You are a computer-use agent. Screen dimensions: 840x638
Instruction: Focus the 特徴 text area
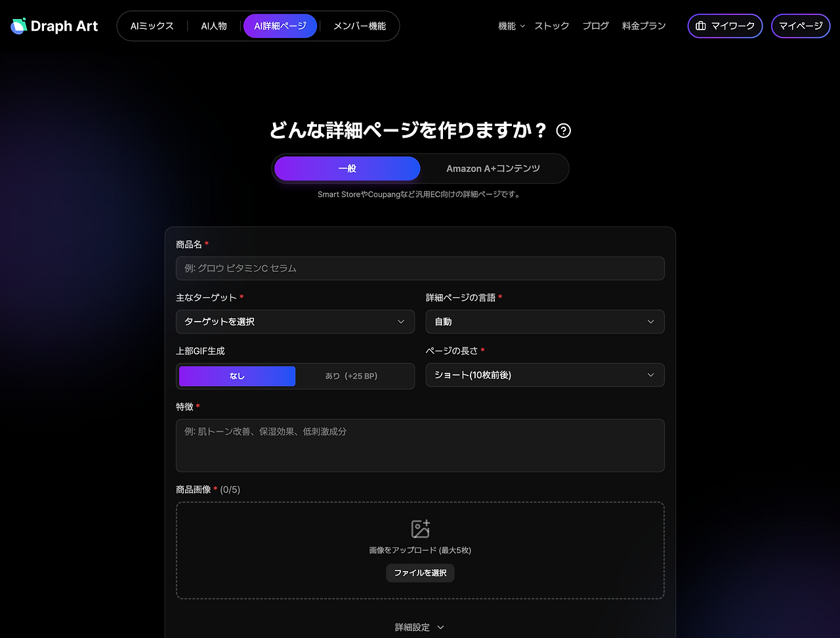pyautogui.click(x=420, y=446)
